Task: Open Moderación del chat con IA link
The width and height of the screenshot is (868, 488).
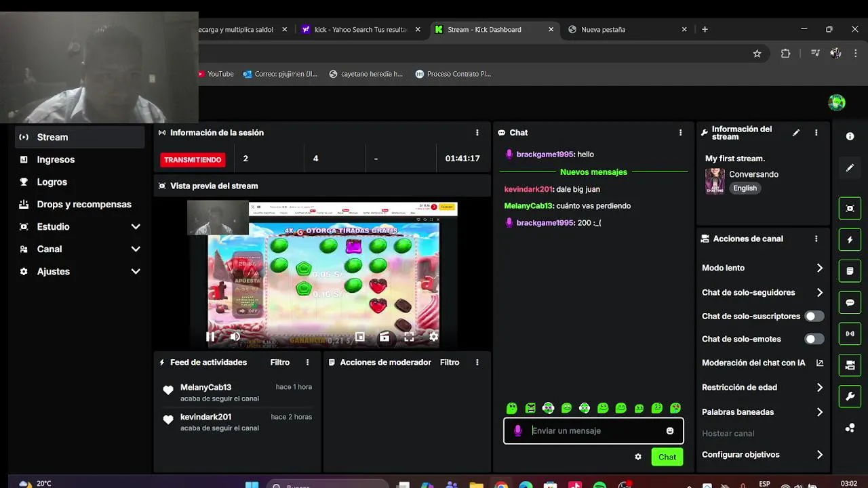Action: point(762,363)
